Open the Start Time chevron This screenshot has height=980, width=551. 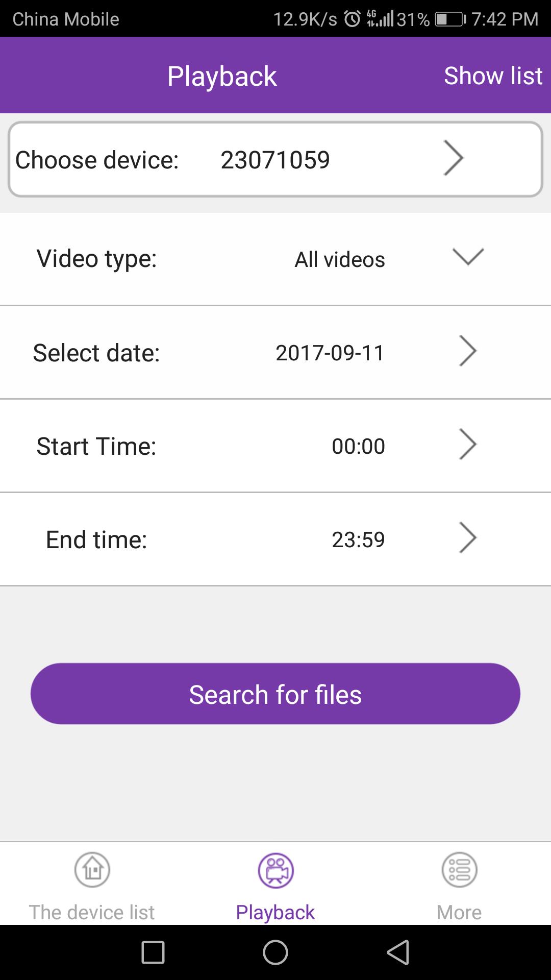tap(468, 445)
